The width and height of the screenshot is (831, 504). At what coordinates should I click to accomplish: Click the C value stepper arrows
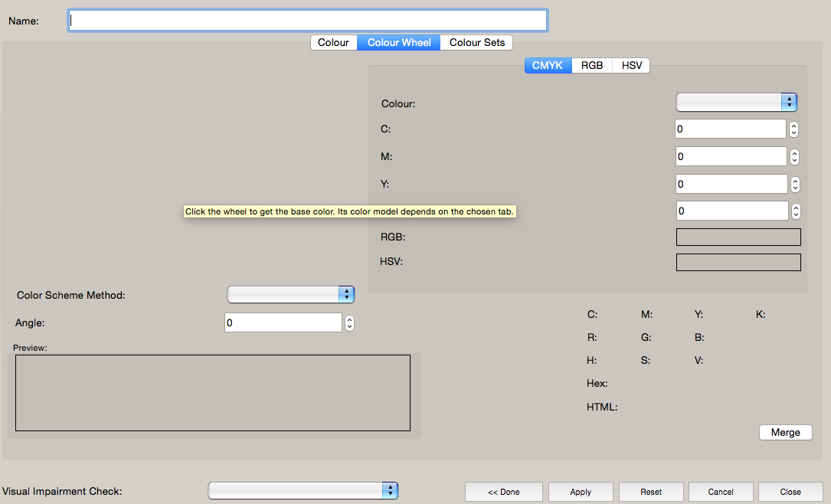pos(794,129)
